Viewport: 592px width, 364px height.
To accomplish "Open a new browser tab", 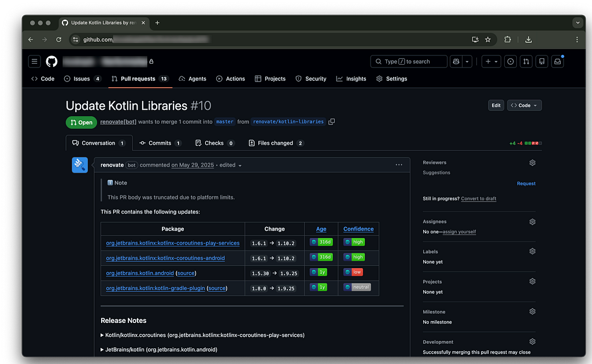I will point(157,23).
